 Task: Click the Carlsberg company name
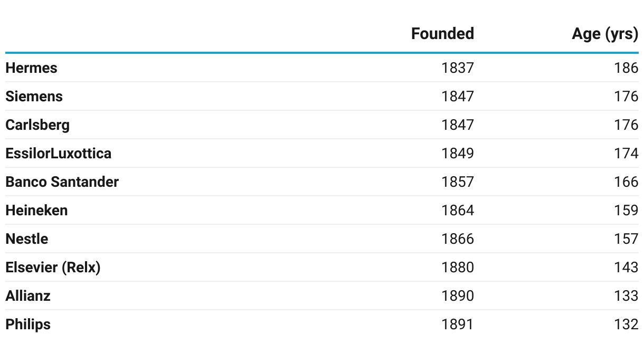[x=37, y=125]
